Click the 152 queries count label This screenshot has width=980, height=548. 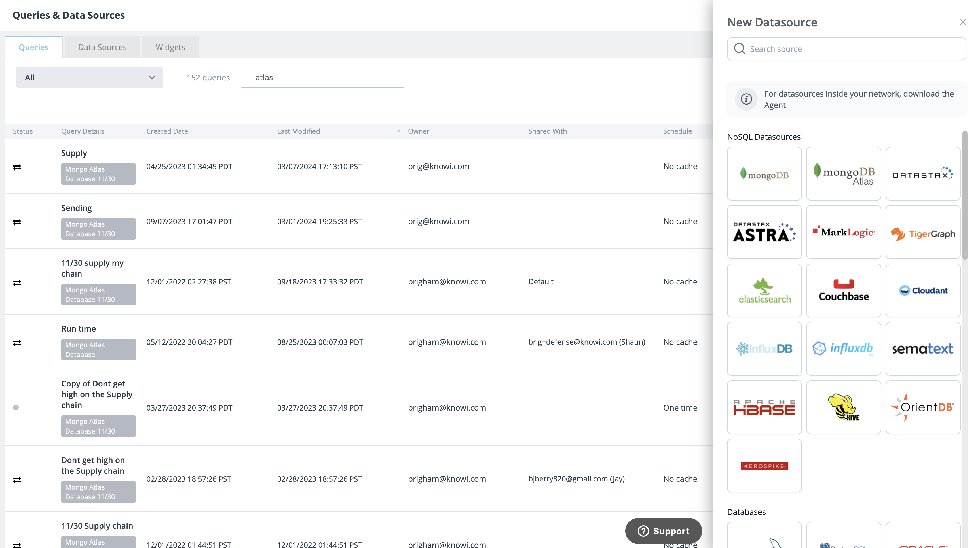(x=208, y=78)
